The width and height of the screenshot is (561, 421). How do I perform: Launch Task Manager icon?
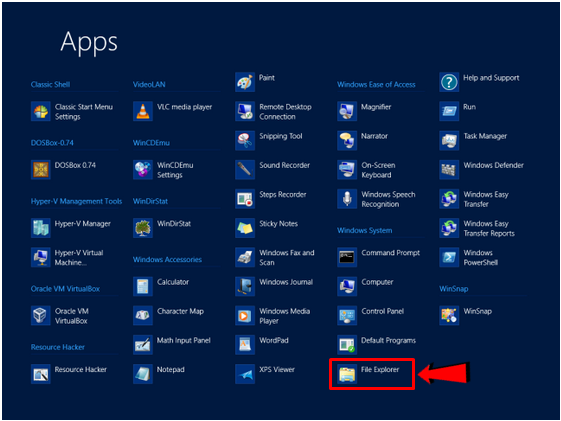pos(449,140)
